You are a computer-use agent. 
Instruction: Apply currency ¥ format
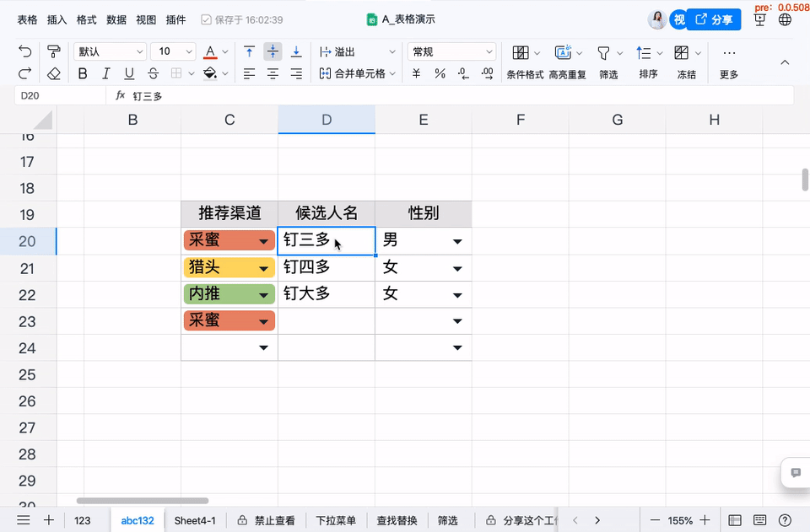(416, 74)
